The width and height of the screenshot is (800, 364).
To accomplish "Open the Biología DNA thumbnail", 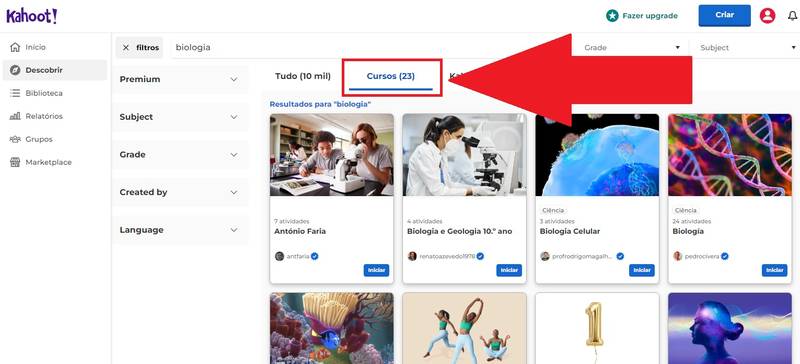I will point(730,155).
